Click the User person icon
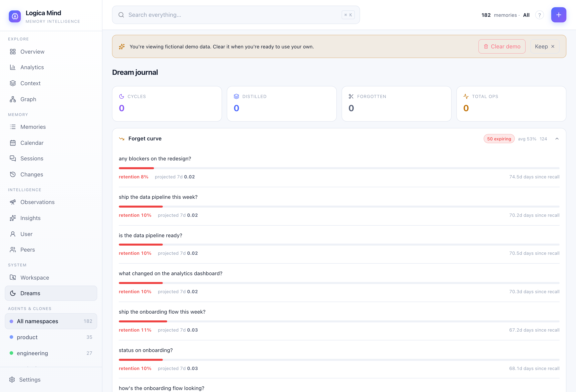The width and height of the screenshot is (576, 392). tap(13, 234)
